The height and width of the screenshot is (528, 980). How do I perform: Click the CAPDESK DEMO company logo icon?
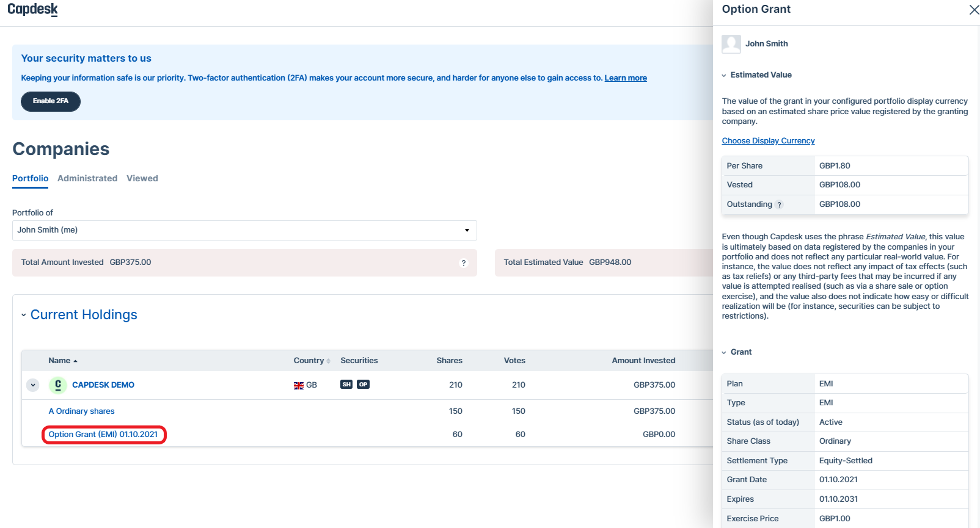click(x=57, y=385)
